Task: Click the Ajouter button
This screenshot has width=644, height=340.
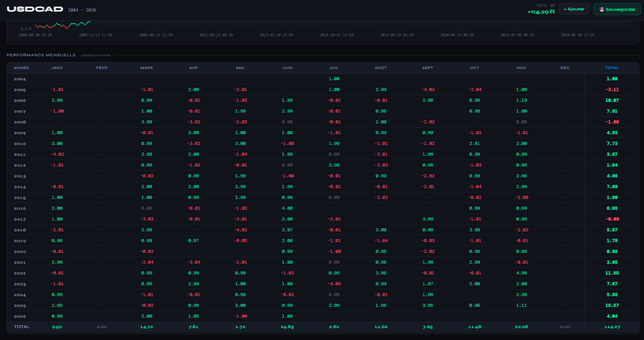Action: click(x=574, y=9)
